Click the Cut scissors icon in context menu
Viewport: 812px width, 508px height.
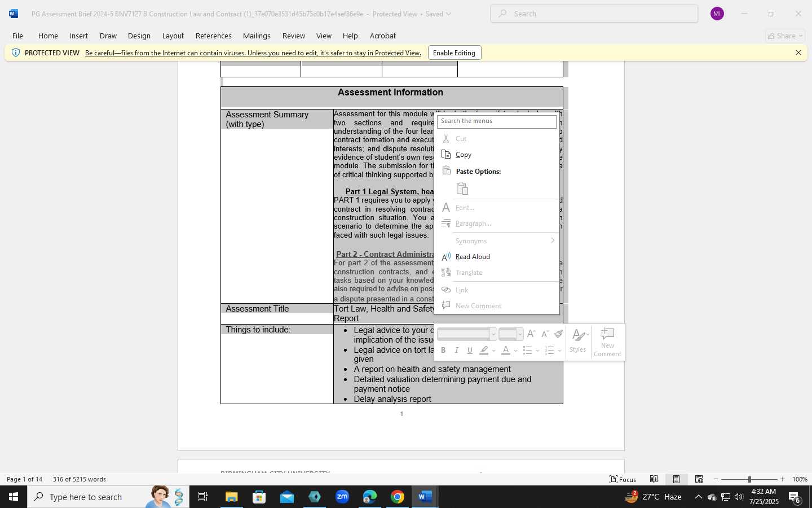(x=446, y=138)
